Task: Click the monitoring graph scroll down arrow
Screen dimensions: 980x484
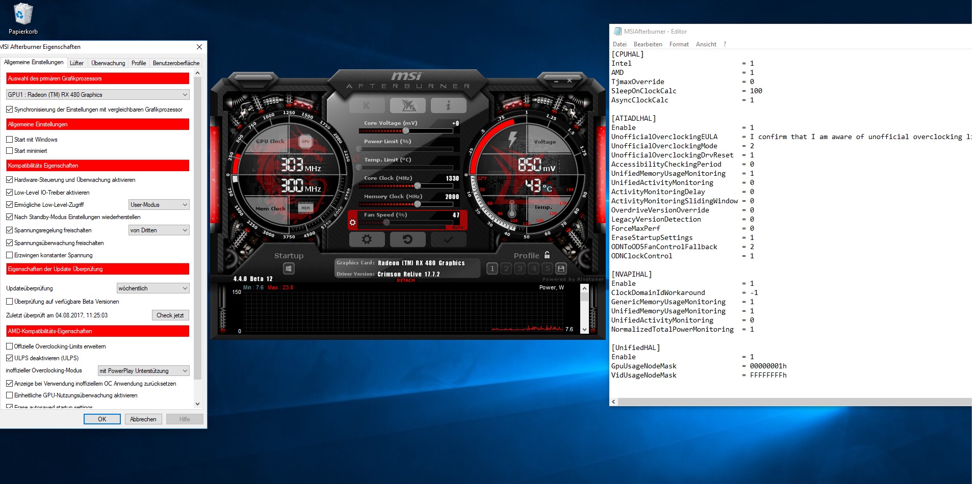Action: pyautogui.click(x=584, y=330)
